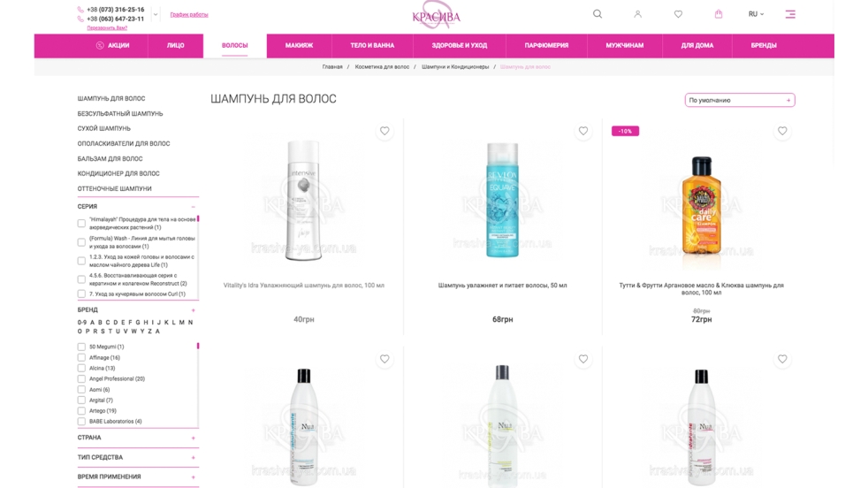Open the search magnifier icon
Viewport: 868px width, 488px height.
click(x=598, y=14)
